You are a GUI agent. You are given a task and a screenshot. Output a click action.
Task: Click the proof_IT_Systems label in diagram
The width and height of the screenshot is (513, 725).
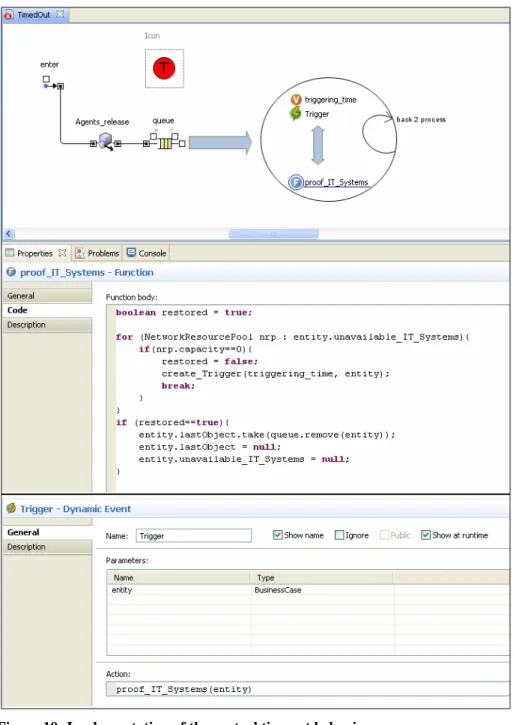pyautogui.click(x=336, y=182)
